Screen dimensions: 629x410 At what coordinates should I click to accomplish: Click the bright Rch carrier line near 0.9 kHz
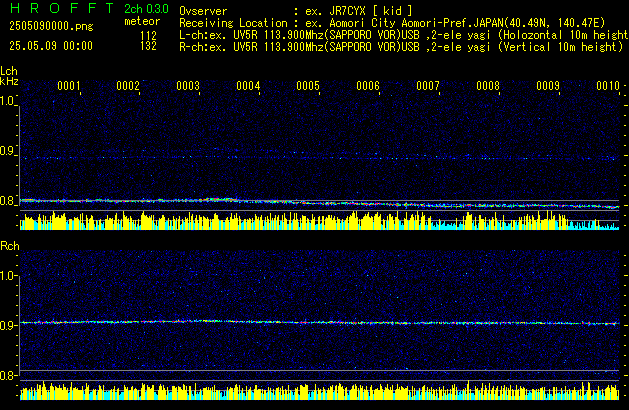click(319, 322)
